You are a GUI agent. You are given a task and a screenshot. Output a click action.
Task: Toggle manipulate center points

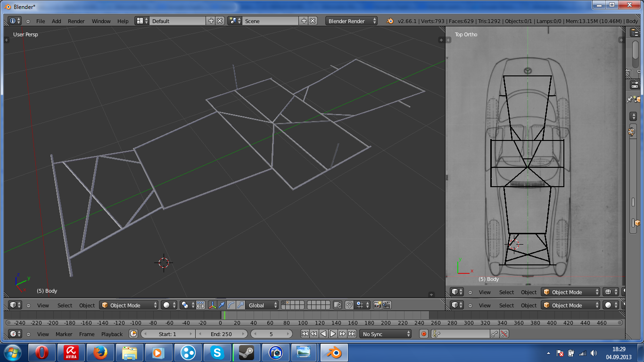200,305
